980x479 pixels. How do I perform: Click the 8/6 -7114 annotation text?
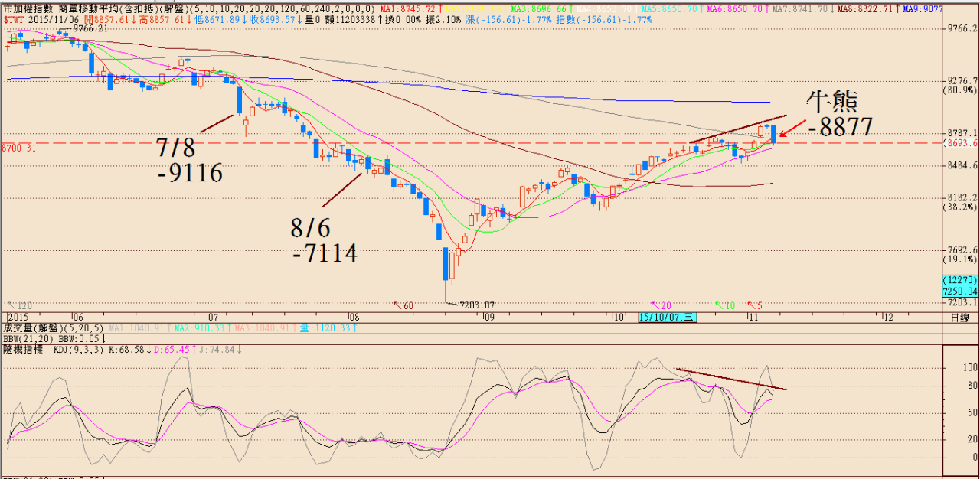pos(323,239)
